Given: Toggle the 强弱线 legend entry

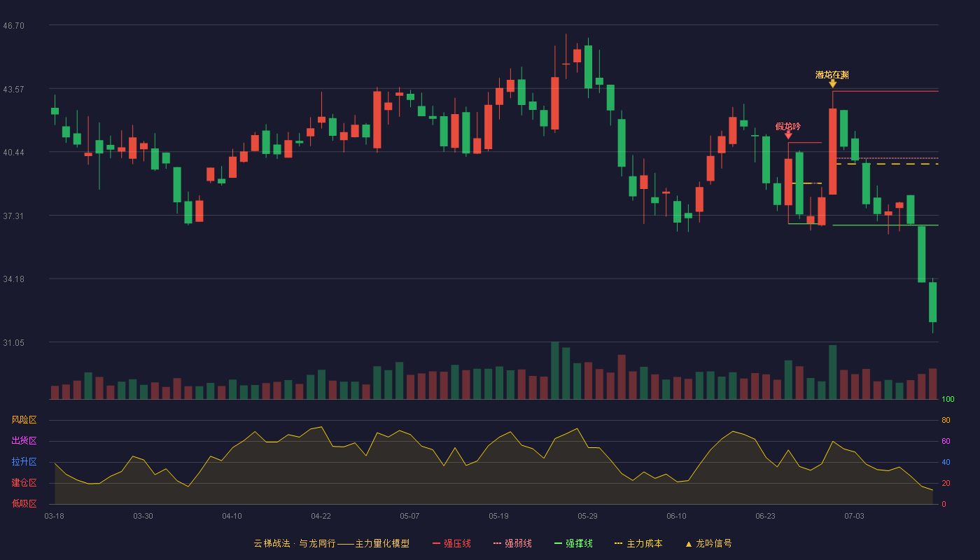Looking at the screenshot, I should pos(512,543).
